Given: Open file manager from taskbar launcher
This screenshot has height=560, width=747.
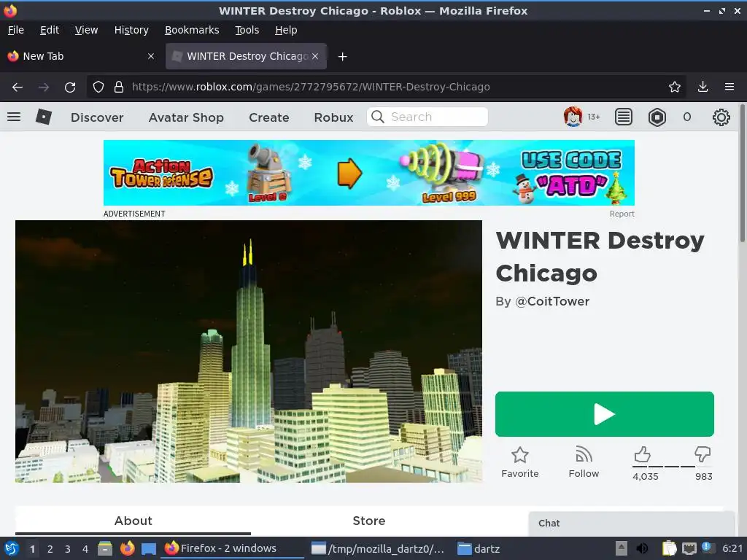Looking at the screenshot, I should (x=105, y=548).
